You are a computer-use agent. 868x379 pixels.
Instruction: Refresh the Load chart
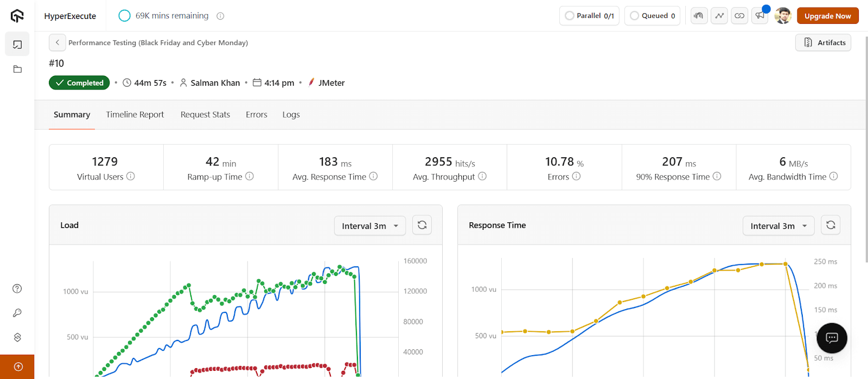(x=422, y=225)
